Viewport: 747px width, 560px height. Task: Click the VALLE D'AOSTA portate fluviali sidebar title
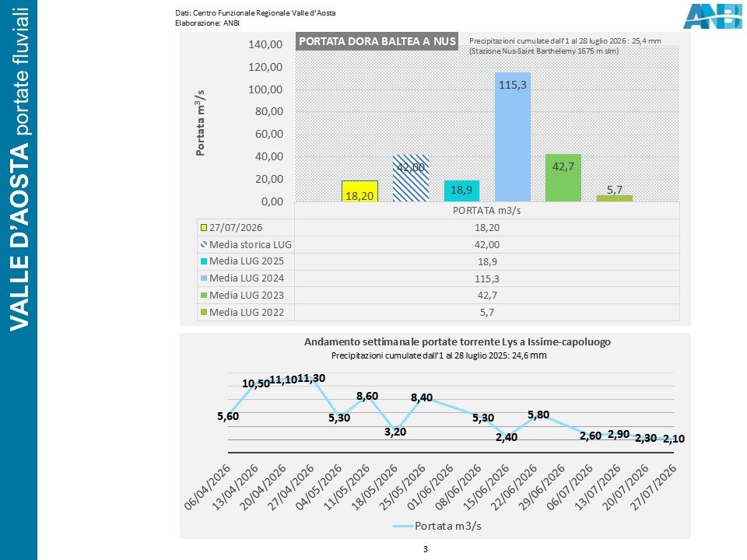[x=19, y=169]
